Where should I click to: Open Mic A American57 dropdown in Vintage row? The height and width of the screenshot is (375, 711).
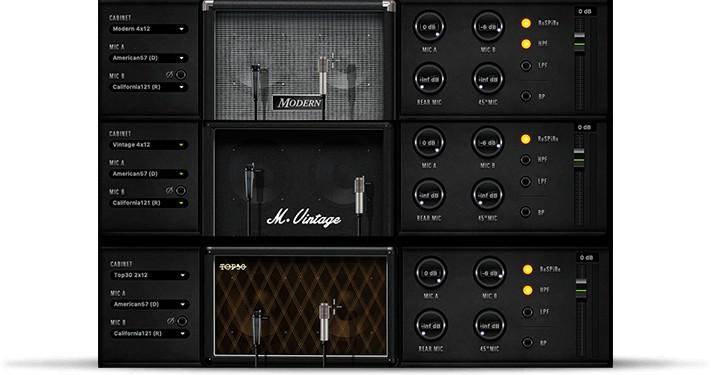tap(148, 174)
